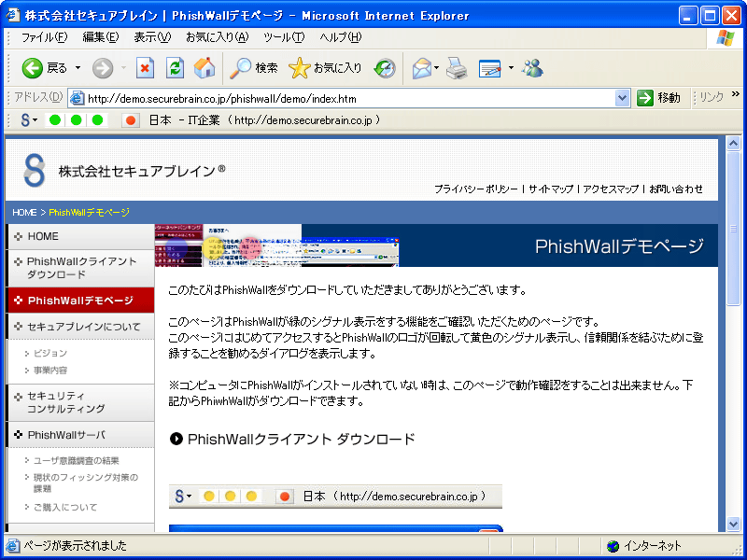Open PhishWallクライアント ダウンロード heading link
Viewport: 747px width, 560px height.
point(301,439)
